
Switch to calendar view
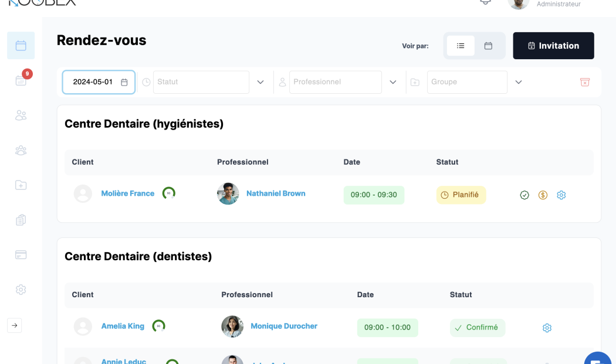(x=488, y=46)
